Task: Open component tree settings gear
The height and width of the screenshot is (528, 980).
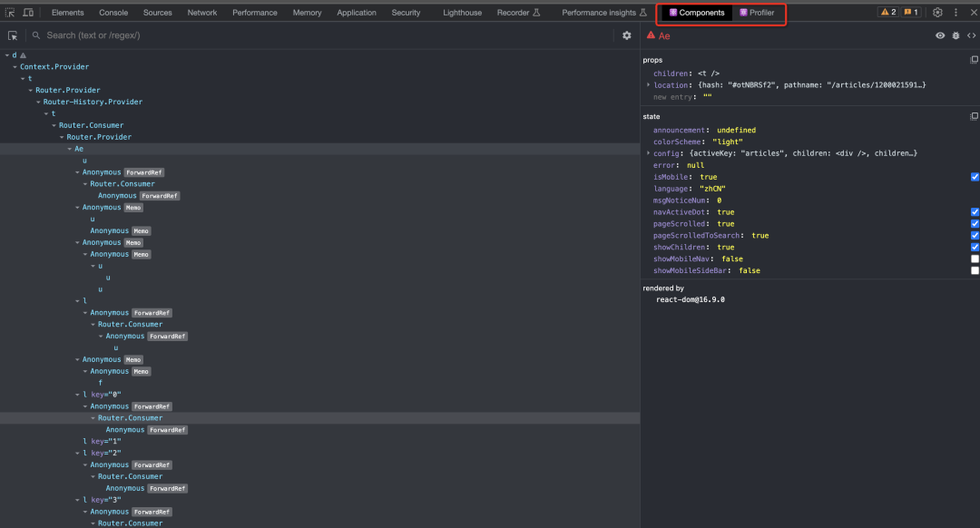Action: coord(627,35)
